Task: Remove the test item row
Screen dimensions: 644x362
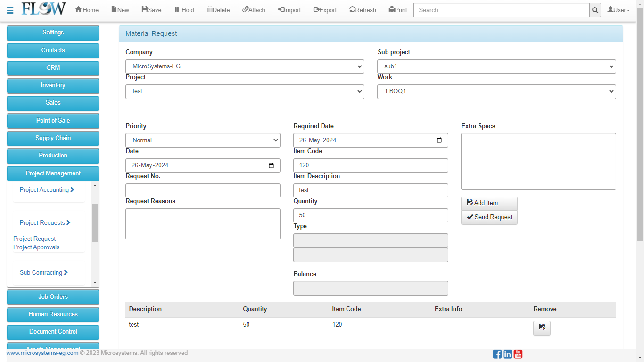Action: click(542, 328)
